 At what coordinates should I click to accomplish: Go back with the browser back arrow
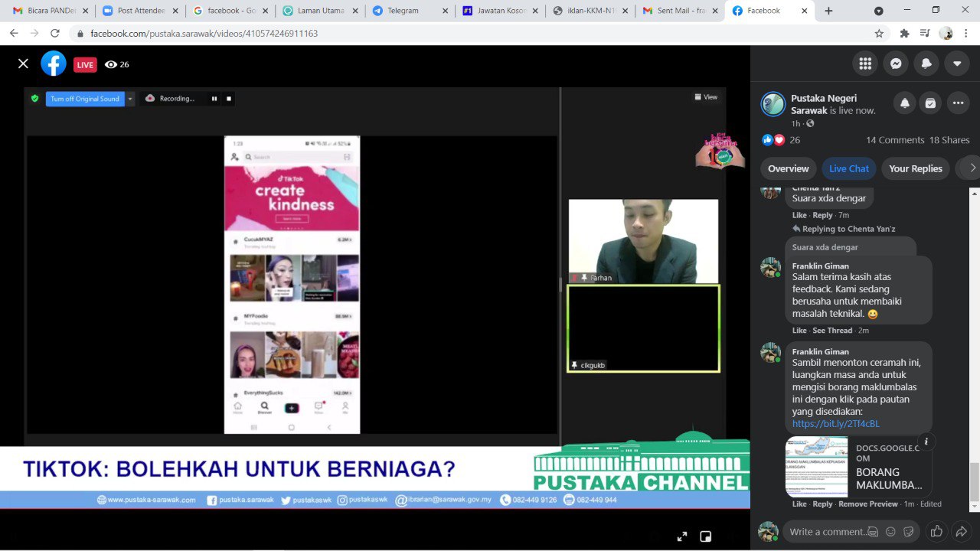14,34
